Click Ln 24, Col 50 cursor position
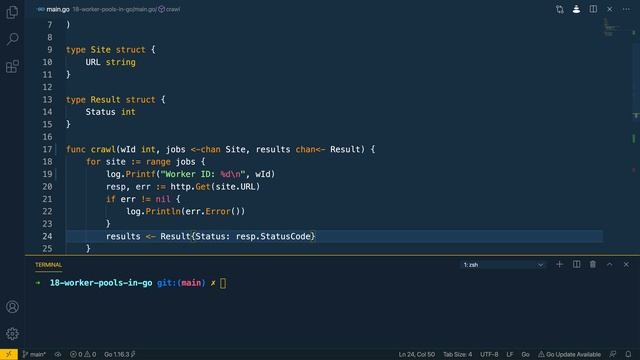The height and width of the screenshot is (360, 640). pyautogui.click(x=416, y=354)
